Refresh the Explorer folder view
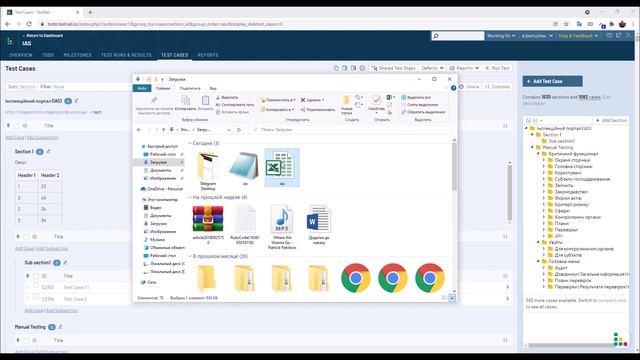Viewport: 640px width, 360px height. [x=239, y=130]
